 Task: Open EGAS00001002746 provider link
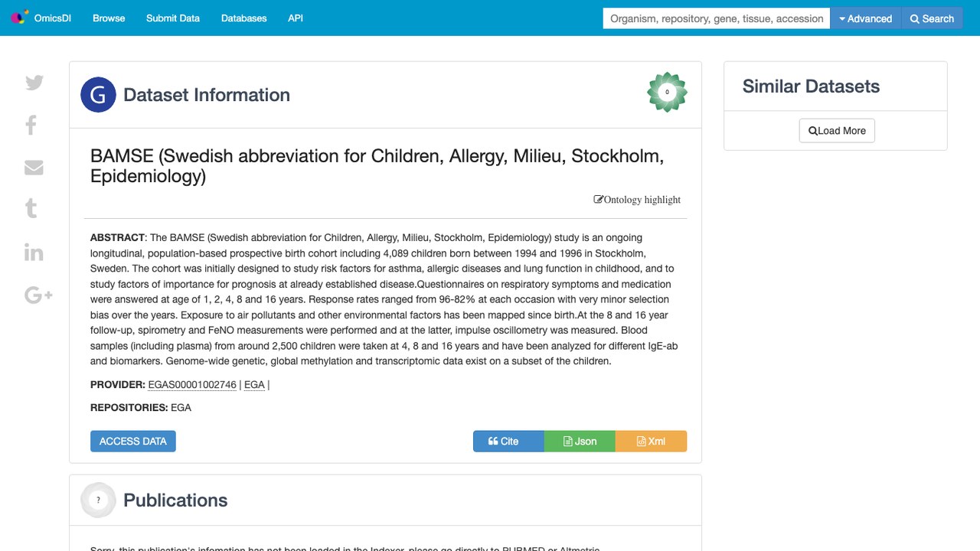(192, 385)
